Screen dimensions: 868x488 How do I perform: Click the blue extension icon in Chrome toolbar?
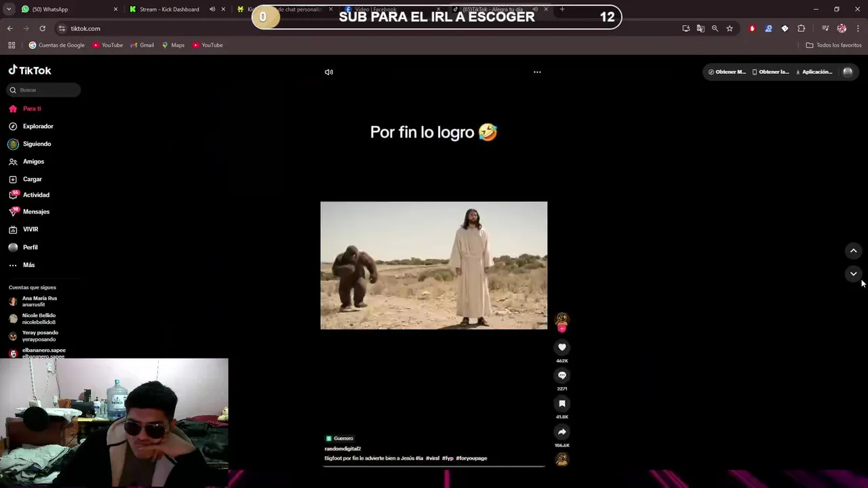[x=768, y=28]
